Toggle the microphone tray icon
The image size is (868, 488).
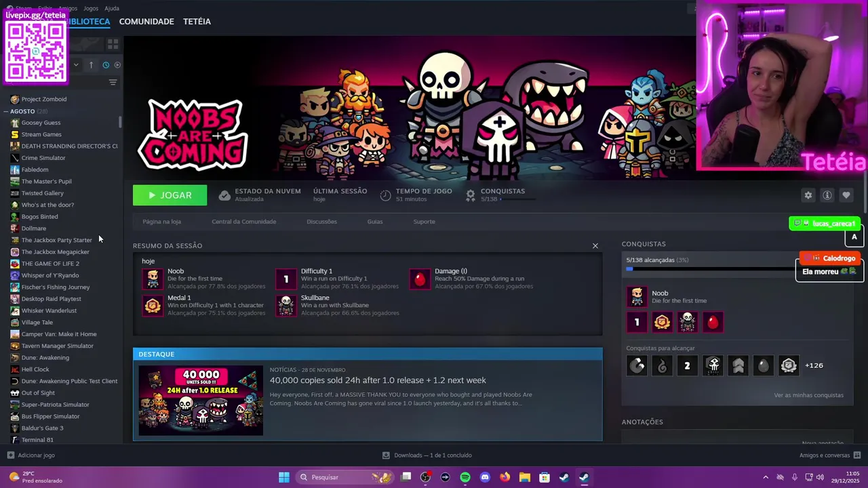point(795,477)
